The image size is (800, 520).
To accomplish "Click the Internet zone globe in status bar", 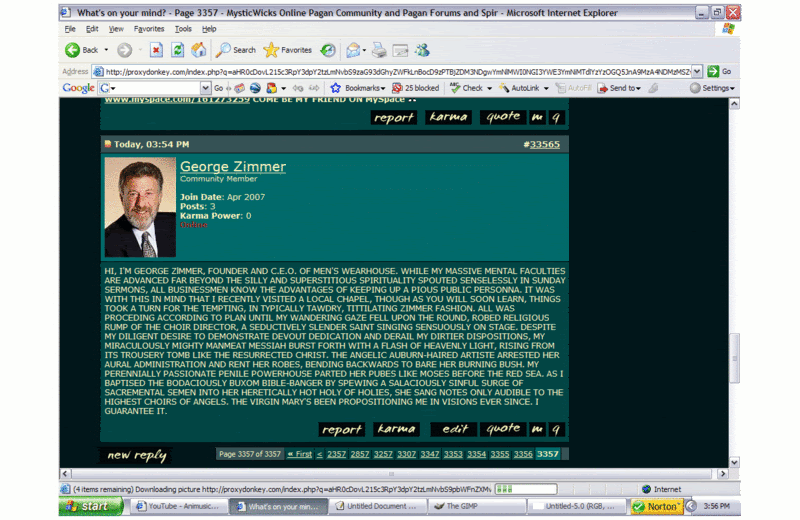I will pyautogui.click(x=646, y=489).
